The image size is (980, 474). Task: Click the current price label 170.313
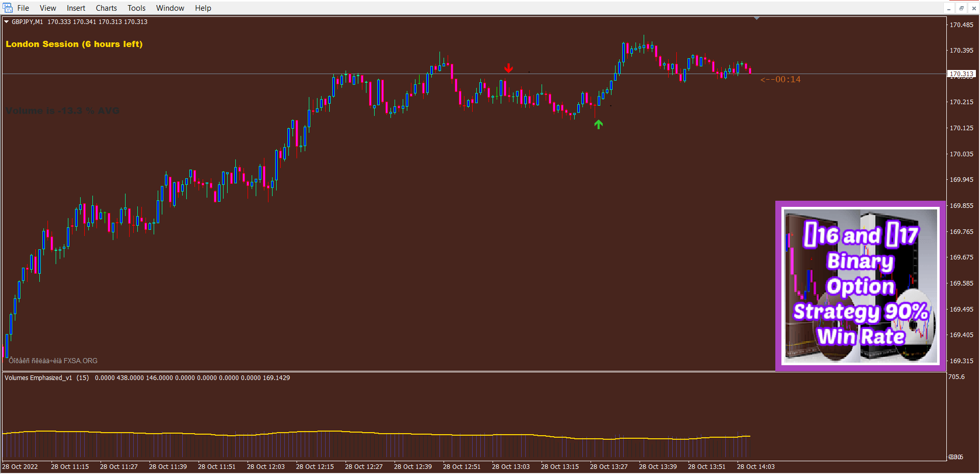tap(961, 74)
